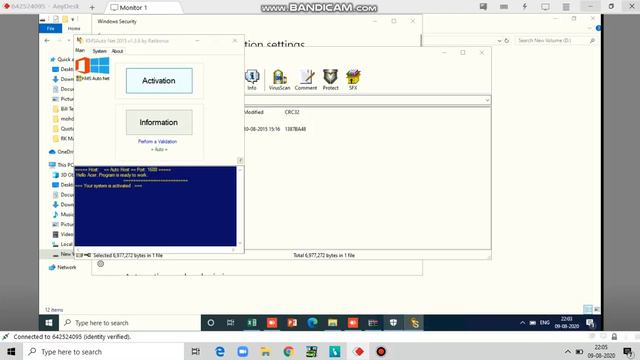Open the local Start menu
640x360 pixels.
(x=11, y=351)
